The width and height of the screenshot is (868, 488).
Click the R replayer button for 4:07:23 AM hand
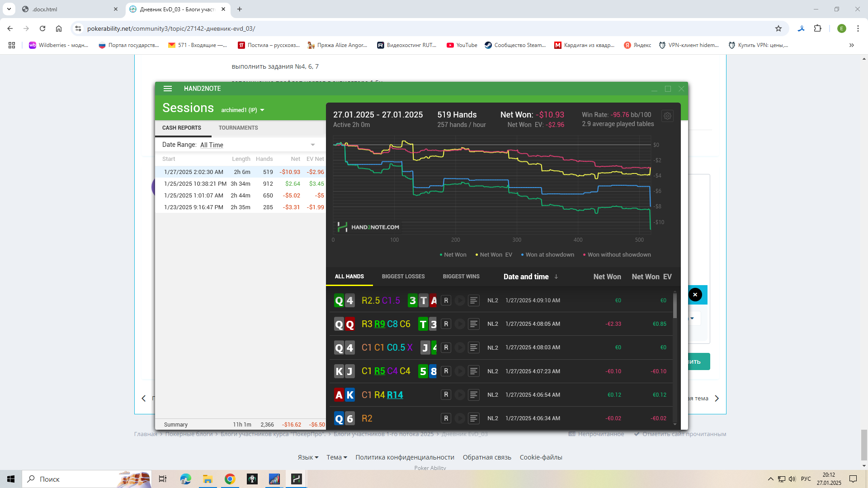coord(446,371)
